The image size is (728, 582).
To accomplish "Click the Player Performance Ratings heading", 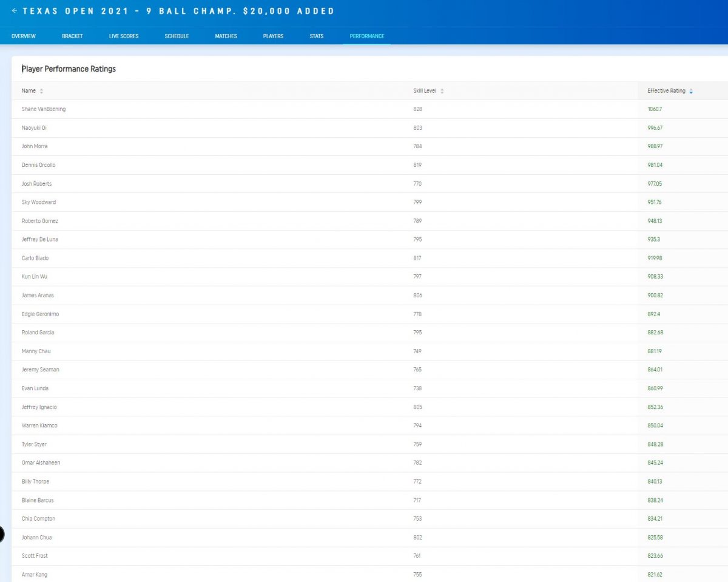I will pyautogui.click(x=69, y=69).
